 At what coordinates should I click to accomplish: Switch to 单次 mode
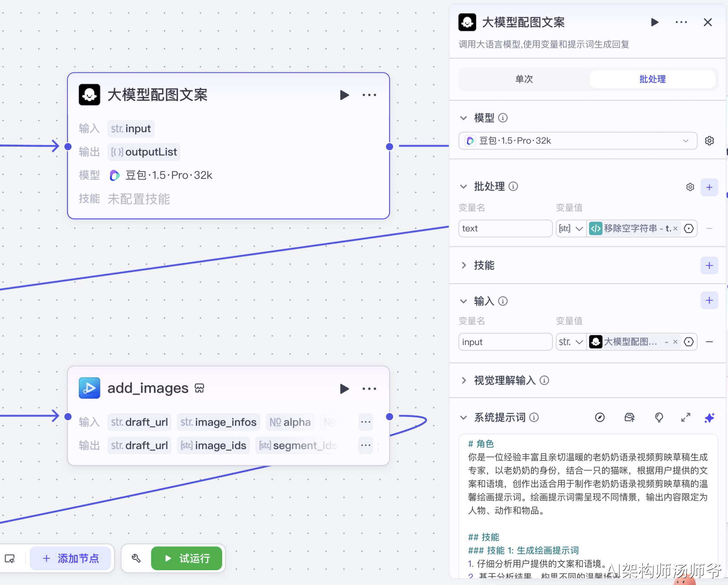click(x=524, y=79)
